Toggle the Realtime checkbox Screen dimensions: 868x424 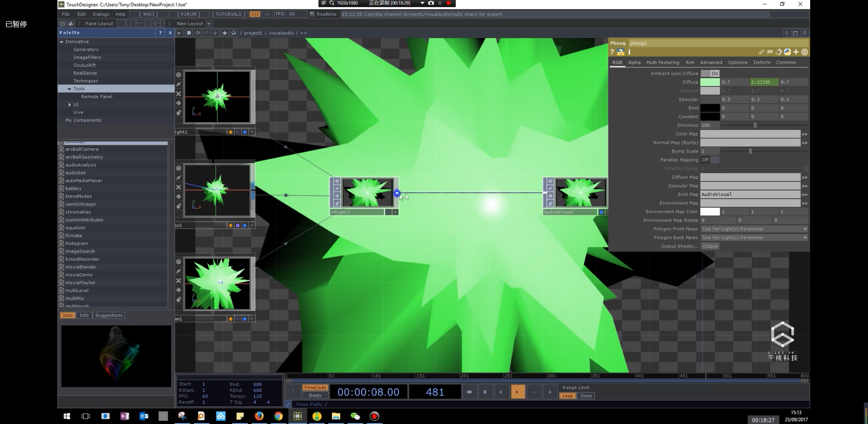coord(312,14)
